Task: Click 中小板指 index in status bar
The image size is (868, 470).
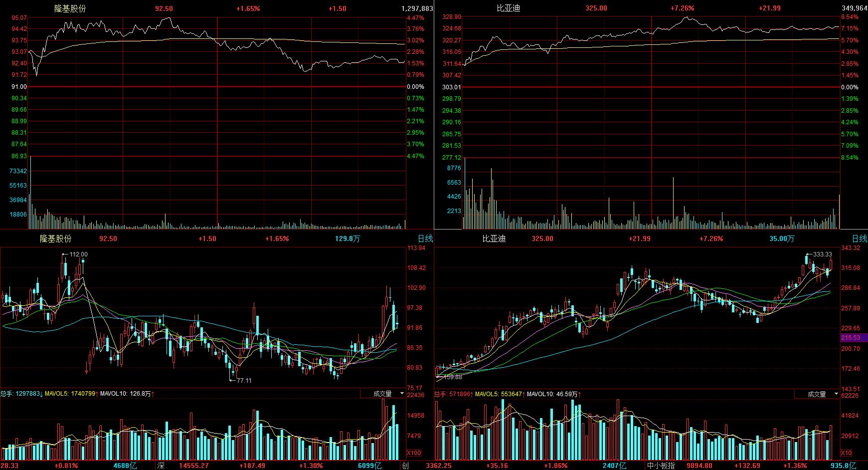Action: point(661,466)
